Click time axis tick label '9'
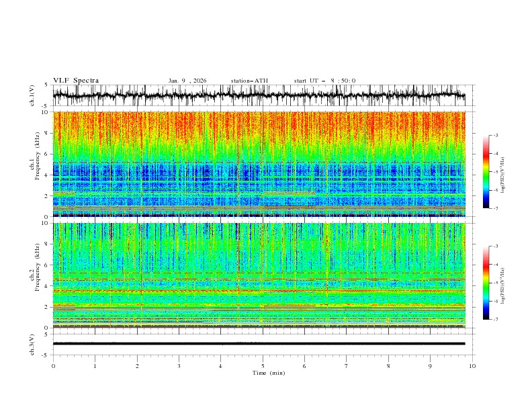The width and height of the screenshot is (532, 411). coord(430,366)
